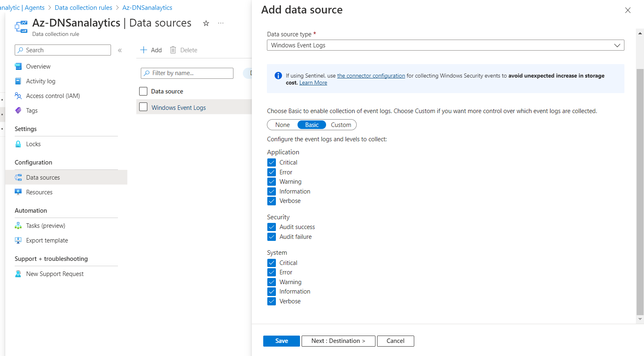Uncheck System Critical checkbox

[272, 263]
